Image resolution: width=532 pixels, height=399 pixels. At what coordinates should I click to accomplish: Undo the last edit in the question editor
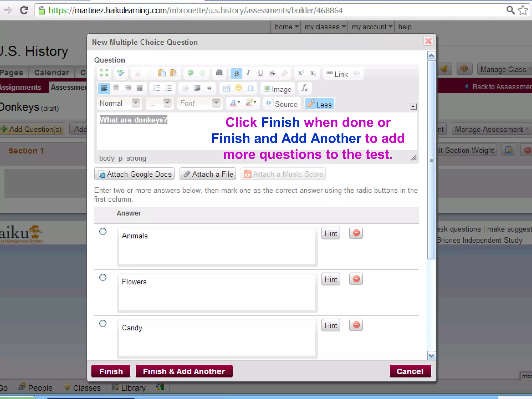click(x=190, y=73)
